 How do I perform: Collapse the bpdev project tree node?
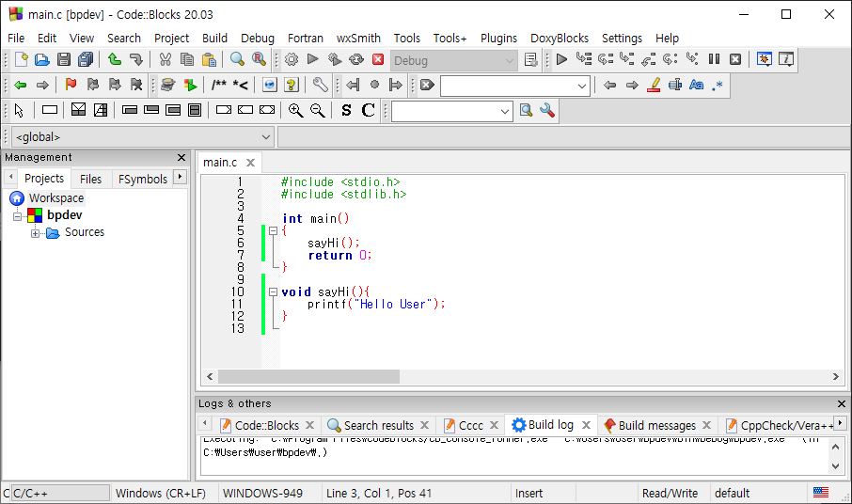(x=17, y=216)
